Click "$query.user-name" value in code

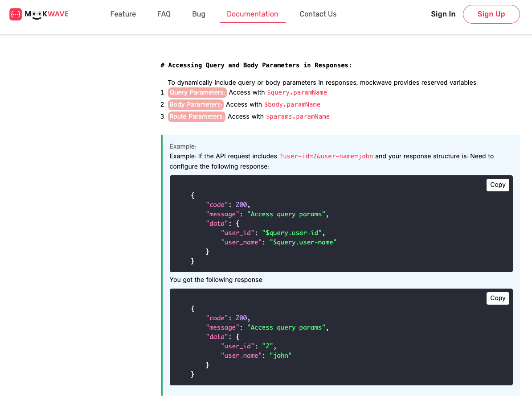303,242
